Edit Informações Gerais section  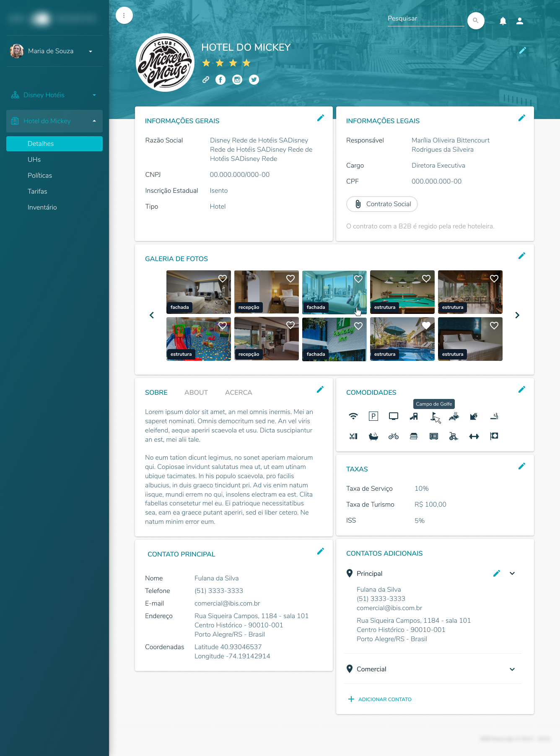coord(321,118)
